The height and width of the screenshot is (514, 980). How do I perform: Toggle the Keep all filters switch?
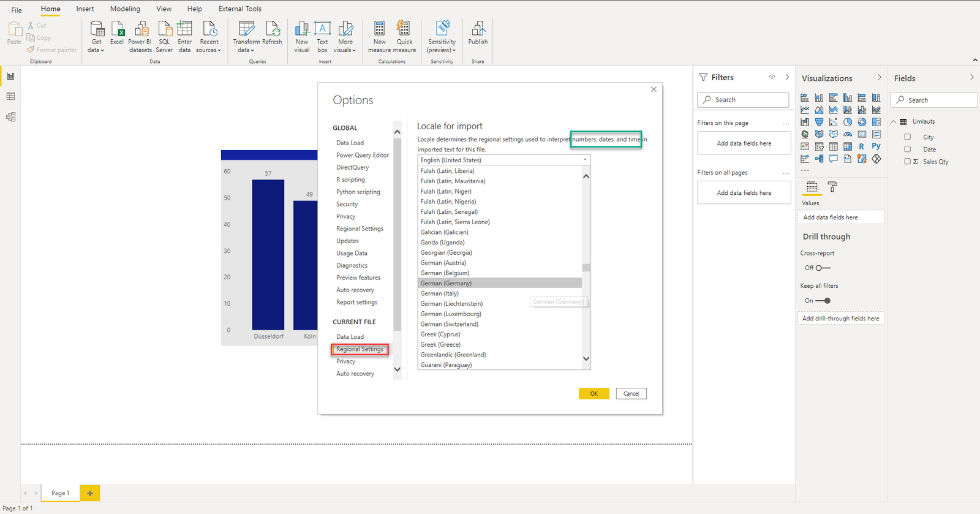tap(823, 301)
